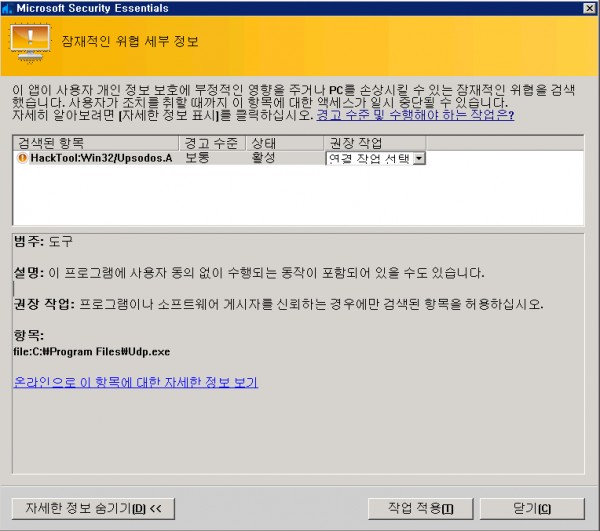The height and width of the screenshot is (531, 600).
Task: Open the alert level and actions help link
Action: click(415, 115)
